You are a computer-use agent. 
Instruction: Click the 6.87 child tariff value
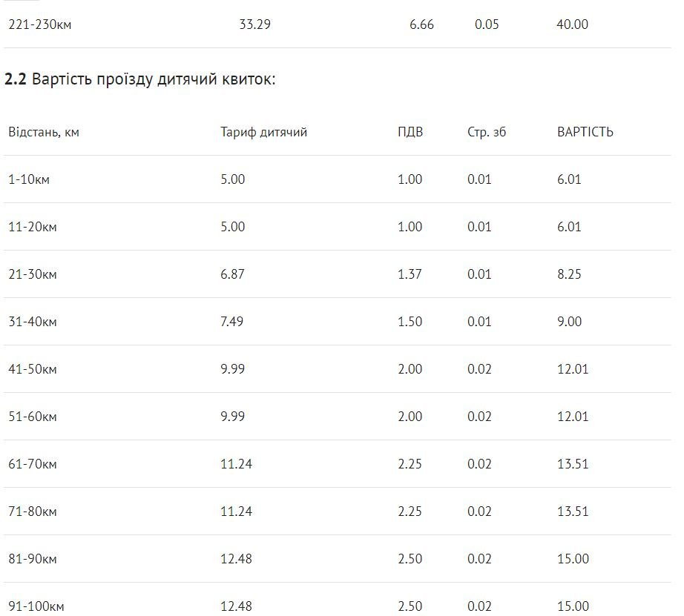(x=232, y=274)
